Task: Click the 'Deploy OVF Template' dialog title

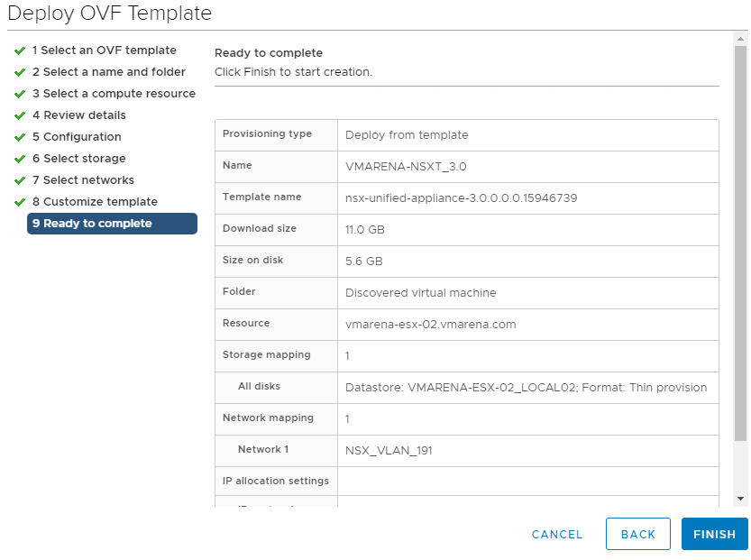Action: 109,14
